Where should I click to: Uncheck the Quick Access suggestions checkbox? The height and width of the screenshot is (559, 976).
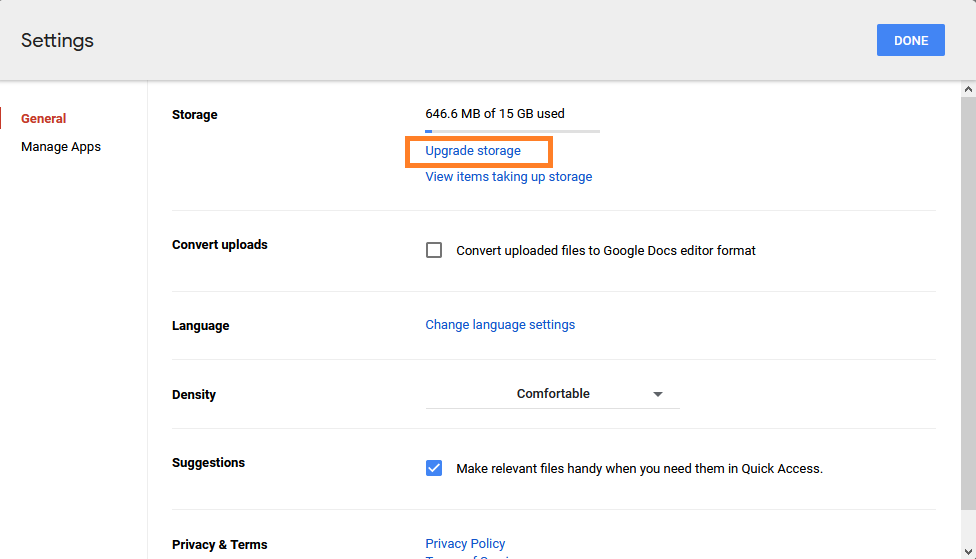[434, 468]
